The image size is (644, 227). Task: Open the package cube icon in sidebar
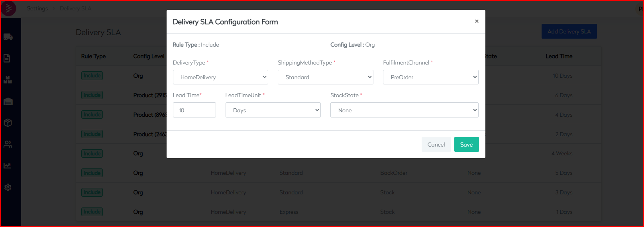[x=8, y=123]
